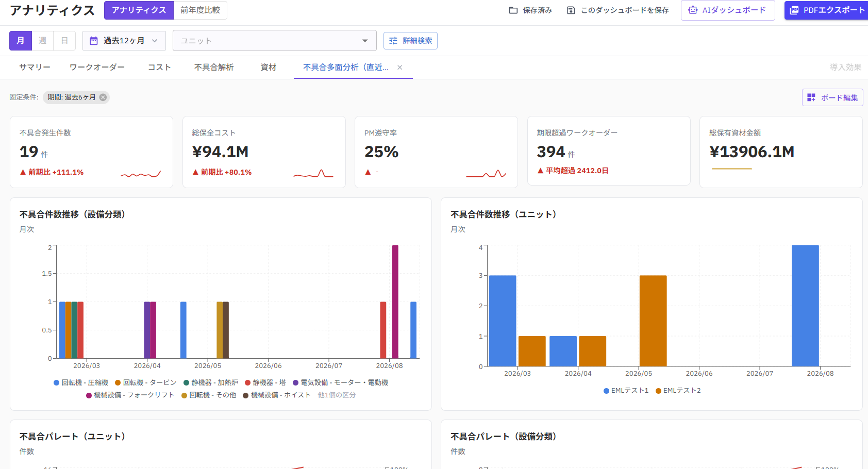This screenshot has height=469, width=868.
Task: Click the orange EMLテスト2 bar at 2026/05
Action: click(x=653, y=321)
